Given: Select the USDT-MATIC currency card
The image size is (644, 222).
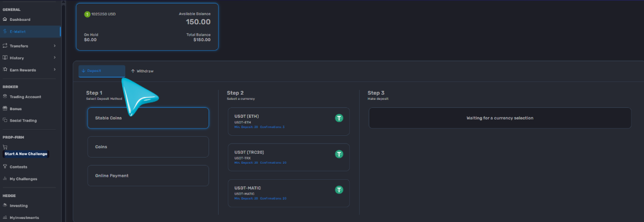Looking at the screenshot, I should [x=289, y=193].
